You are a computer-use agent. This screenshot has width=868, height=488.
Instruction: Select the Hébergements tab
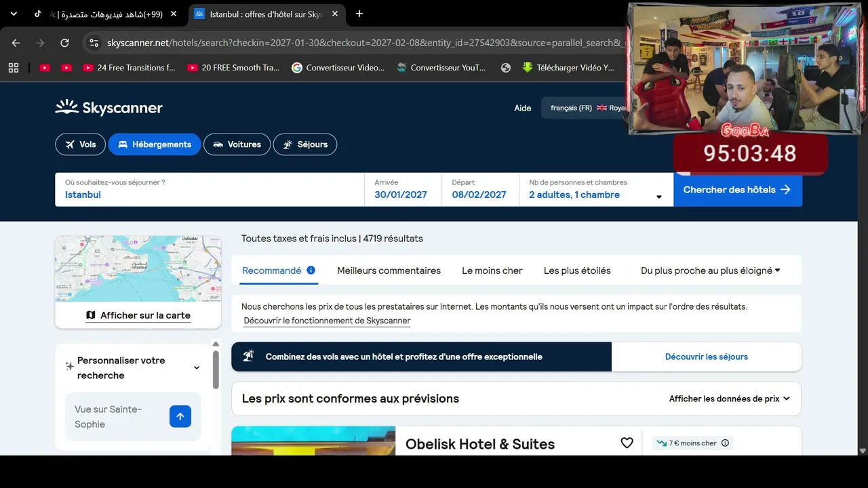155,144
